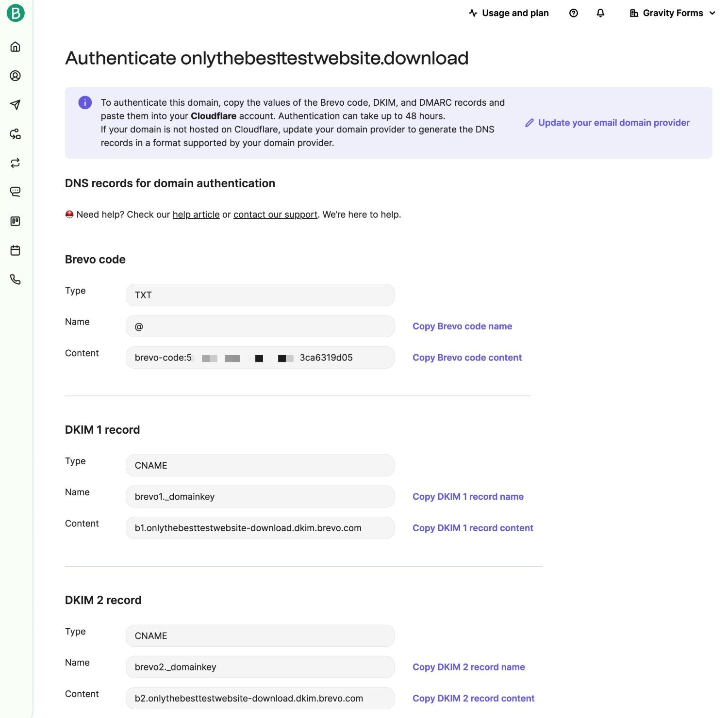The width and height of the screenshot is (728, 718).
Task: Open the help article link
Action: point(196,214)
